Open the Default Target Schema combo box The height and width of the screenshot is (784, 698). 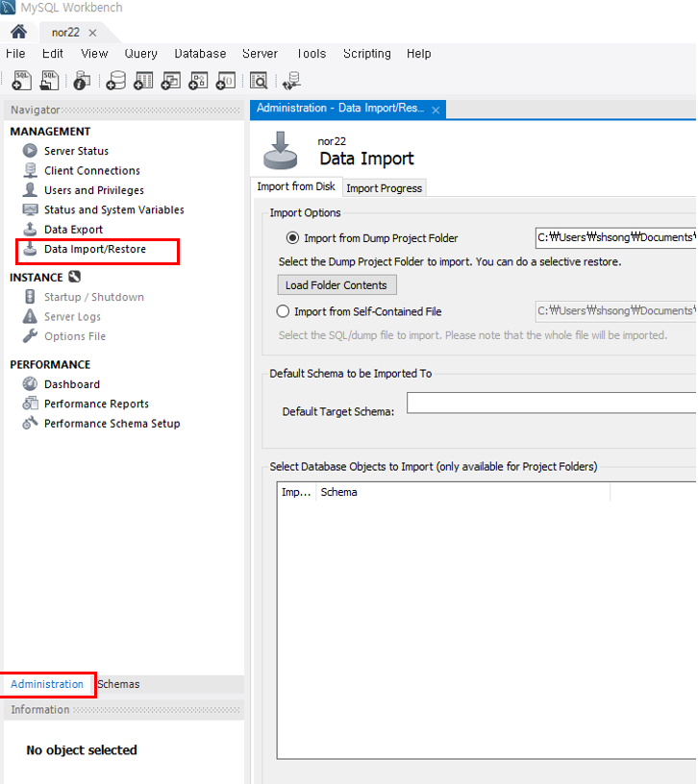(x=552, y=403)
